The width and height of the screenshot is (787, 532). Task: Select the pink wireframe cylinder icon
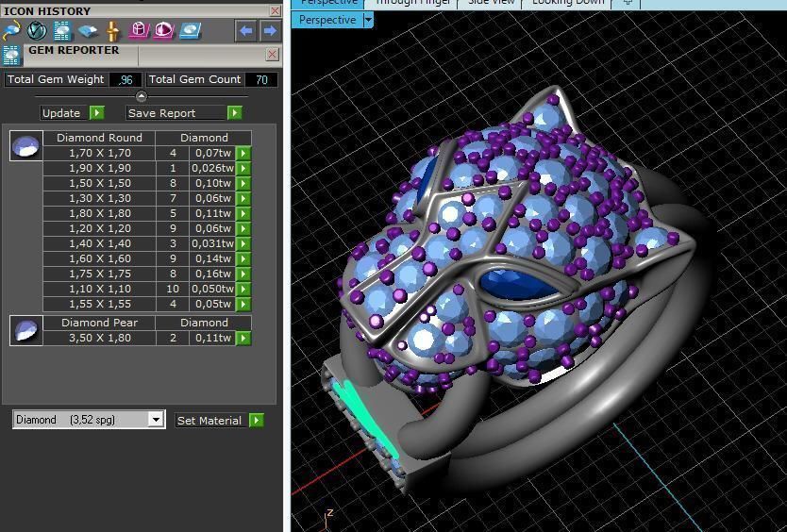[139, 31]
